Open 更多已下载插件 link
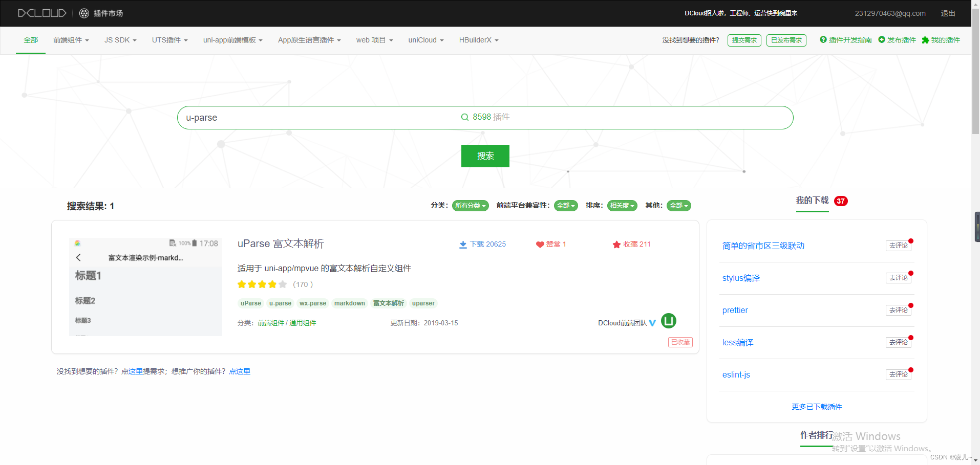 [817, 407]
